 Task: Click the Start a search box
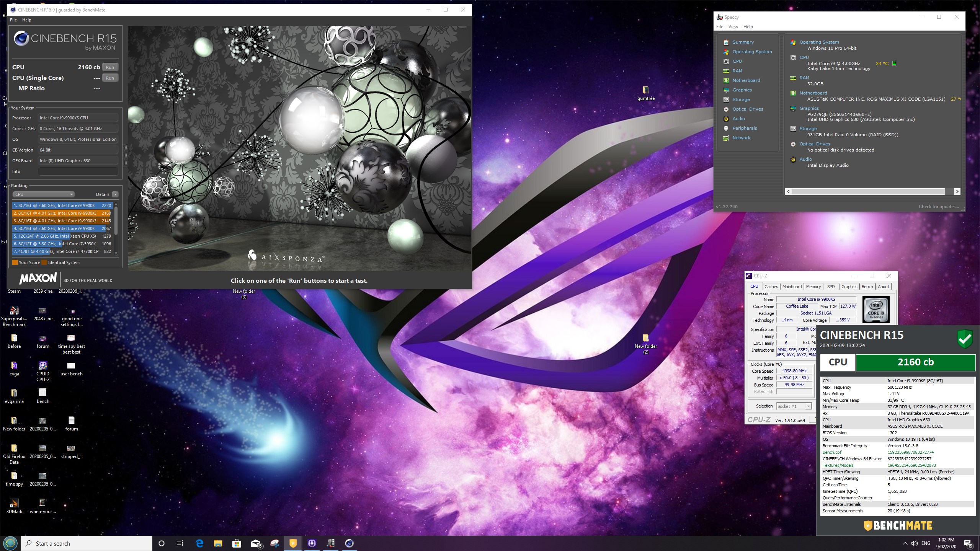(87, 543)
